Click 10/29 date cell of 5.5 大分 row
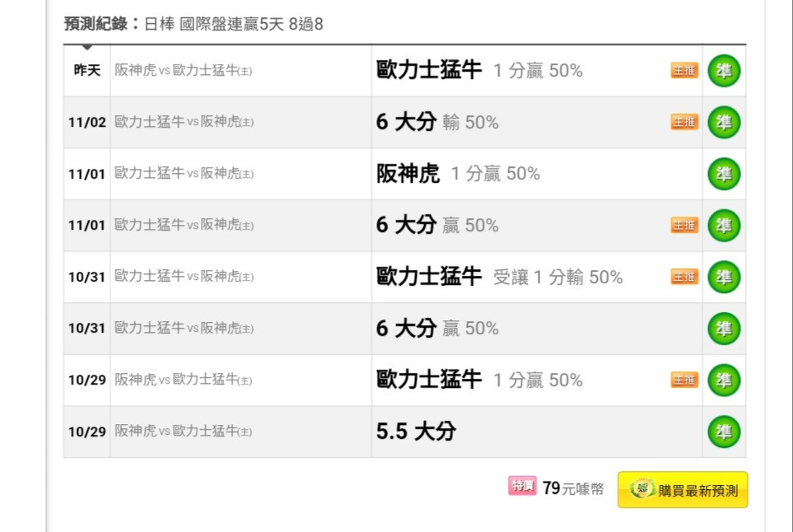The width and height of the screenshot is (793, 532). click(87, 432)
